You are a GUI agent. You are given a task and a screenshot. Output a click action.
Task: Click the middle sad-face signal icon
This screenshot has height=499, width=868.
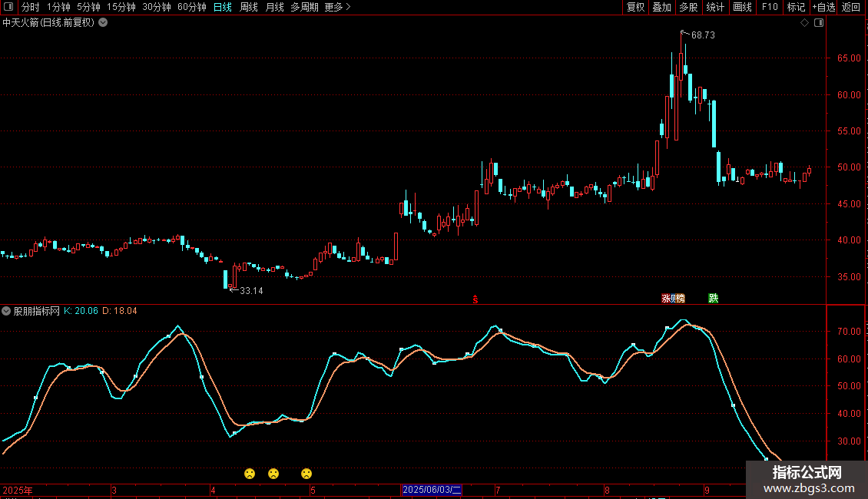[273, 474]
